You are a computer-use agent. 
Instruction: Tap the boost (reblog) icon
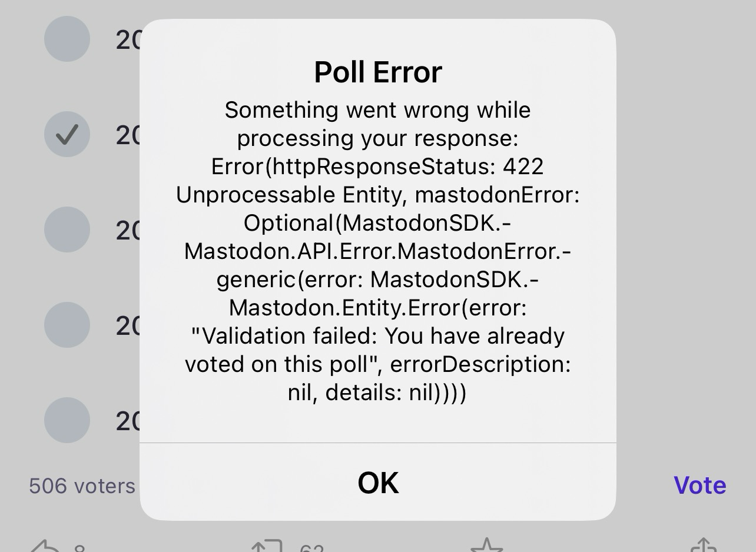pos(267,546)
